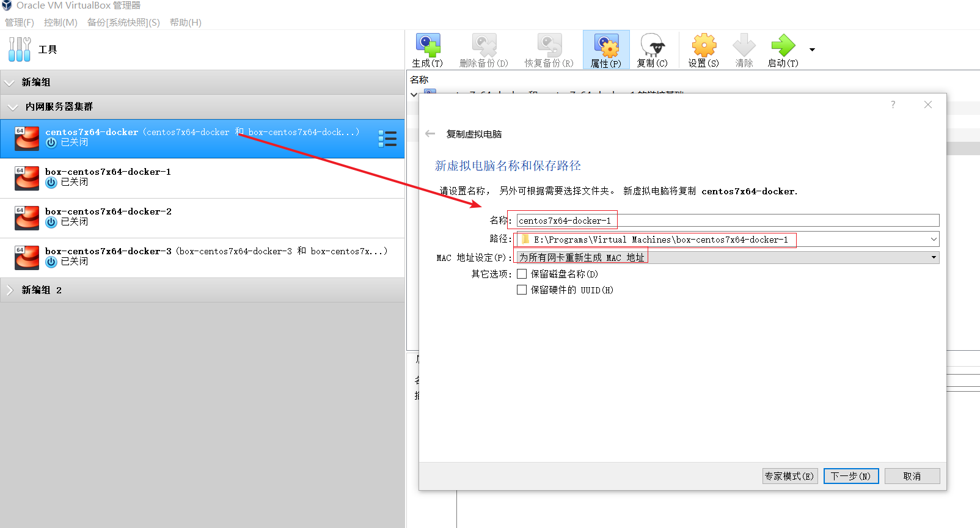This screenshot has height=528, width=980.
Task: Click the 路径 field's folder icon
Action: [x=525, y=240]
